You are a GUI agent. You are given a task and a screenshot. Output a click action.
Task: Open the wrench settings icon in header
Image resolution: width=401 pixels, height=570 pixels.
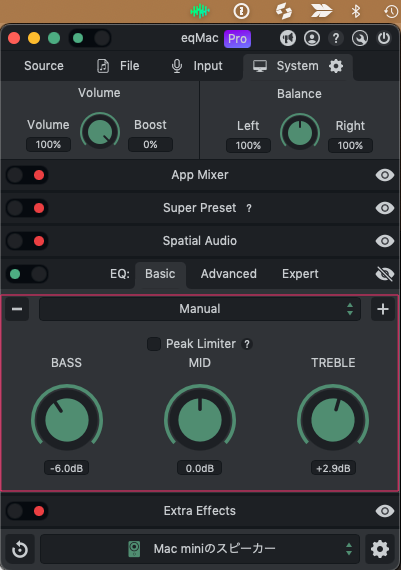coord(360,38)
